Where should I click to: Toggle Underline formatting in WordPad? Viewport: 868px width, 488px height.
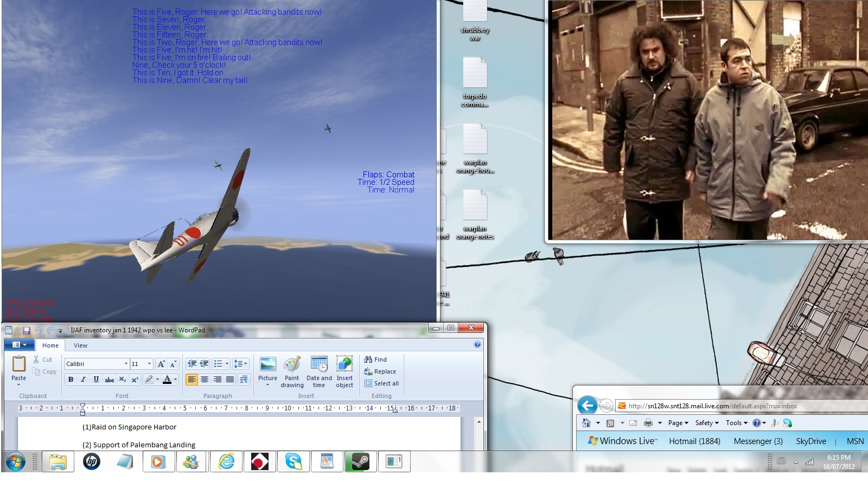(96, 380)
